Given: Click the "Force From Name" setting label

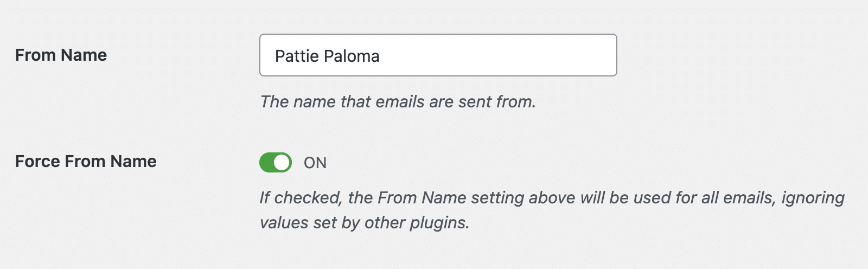Looking at the screenshot, I should point(86,162).
